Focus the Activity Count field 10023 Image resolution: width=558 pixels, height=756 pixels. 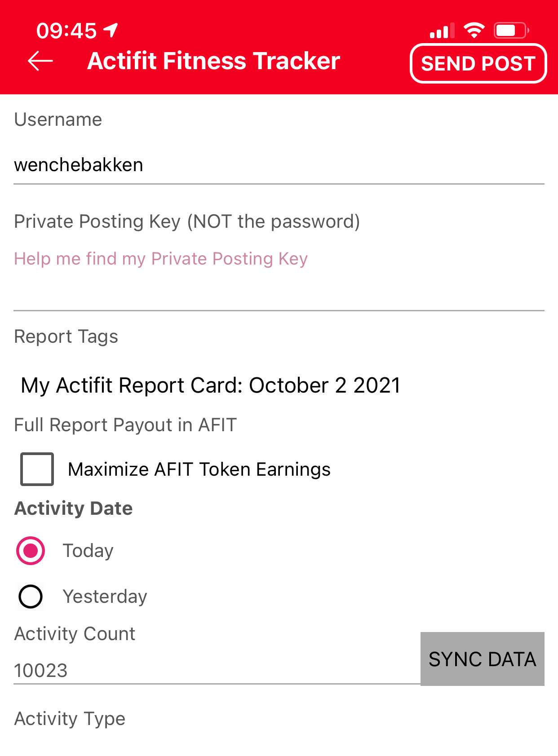point(217,670)
